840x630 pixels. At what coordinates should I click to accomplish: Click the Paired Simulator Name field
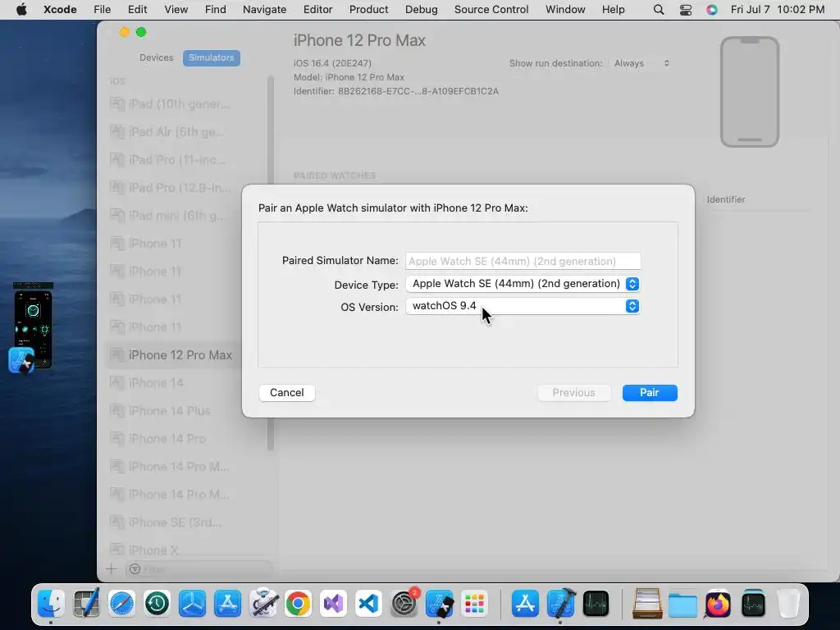point(523,262)
